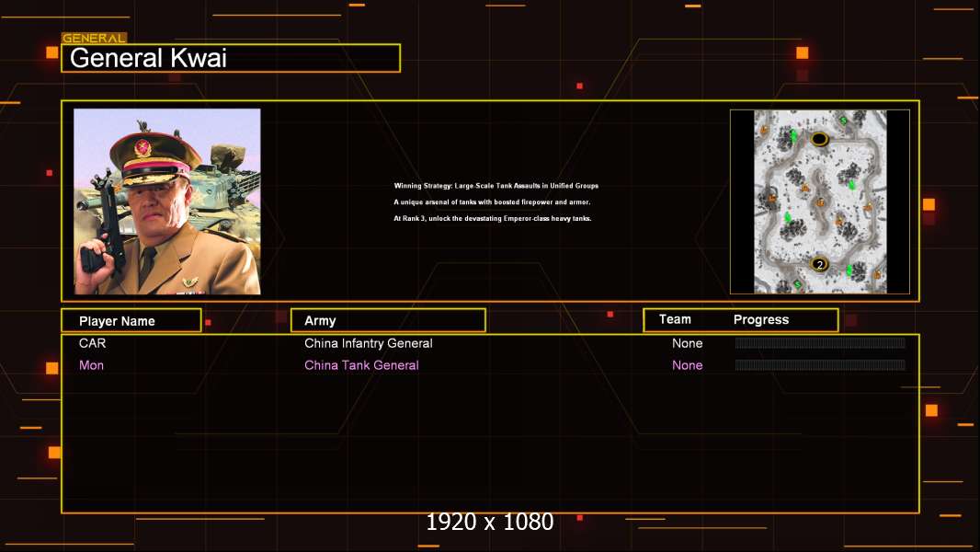Click the Rank 3 Emperor-class tanks line
The image size is (980, 552).
tap(493, 218)
